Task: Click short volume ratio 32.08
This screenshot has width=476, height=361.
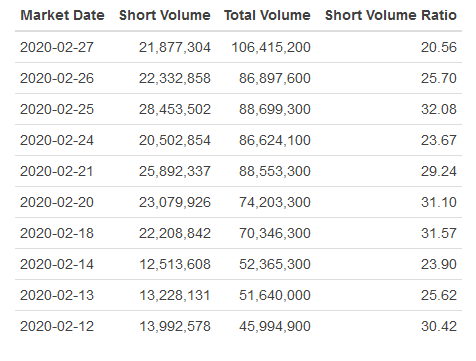Action: point(439,109)
